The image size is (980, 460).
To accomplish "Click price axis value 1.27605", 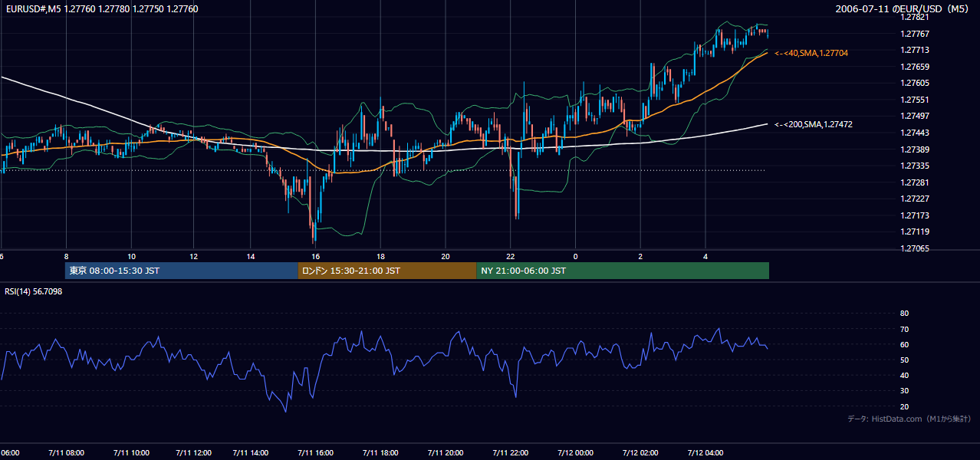I will click(x=915, y=83).
